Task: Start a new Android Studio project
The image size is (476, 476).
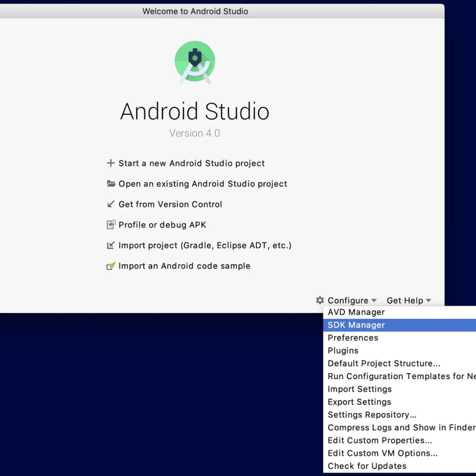Action: coord(192,163)
